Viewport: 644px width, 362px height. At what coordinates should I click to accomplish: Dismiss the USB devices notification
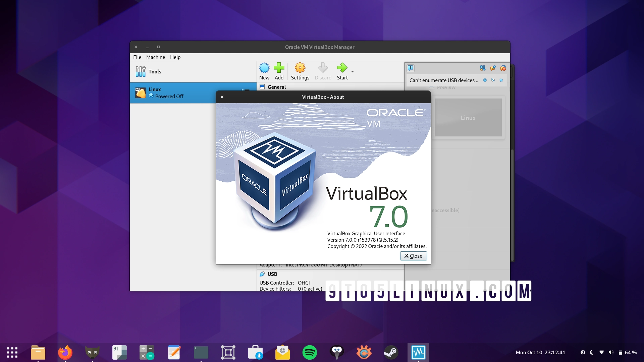click(501, 80)
